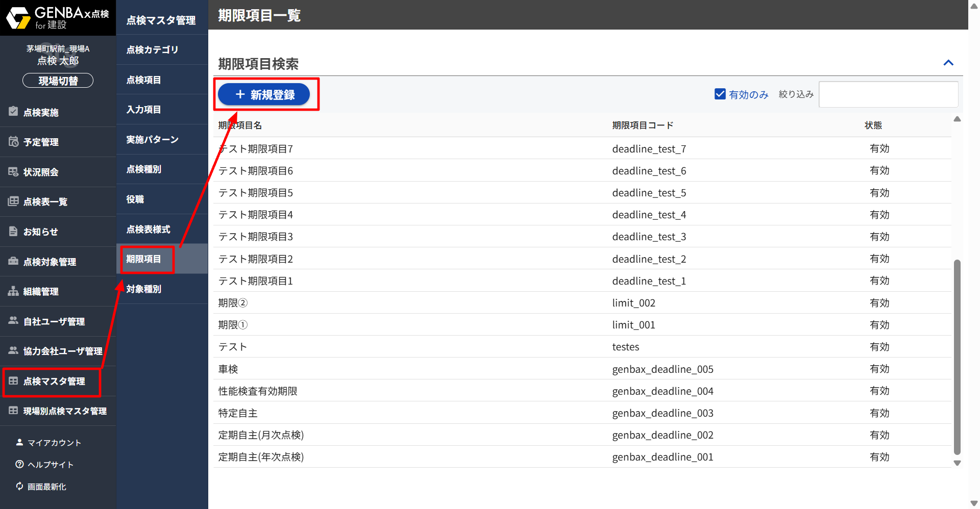Select the 点検表一覧 list icon
980x509 pixels.
(x=13, y=201)
